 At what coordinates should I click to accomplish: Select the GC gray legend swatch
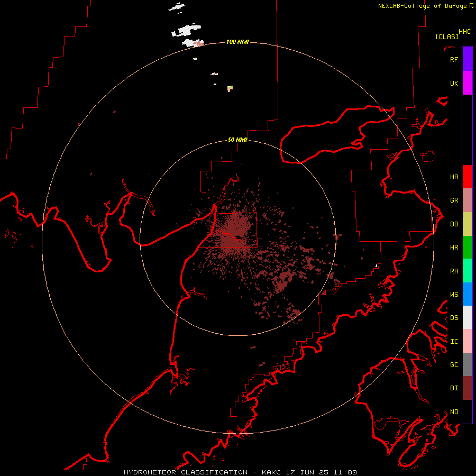[467, 364]
